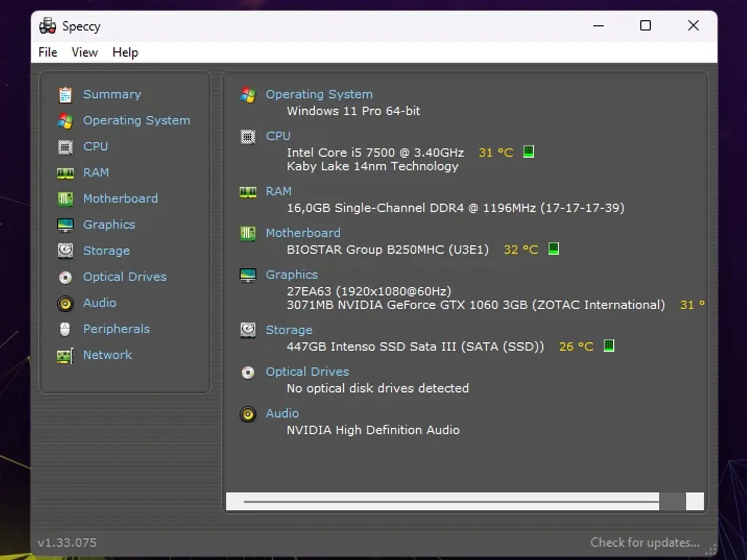
Task: Open the Motherboard heading link in summary
Action: 303,233
